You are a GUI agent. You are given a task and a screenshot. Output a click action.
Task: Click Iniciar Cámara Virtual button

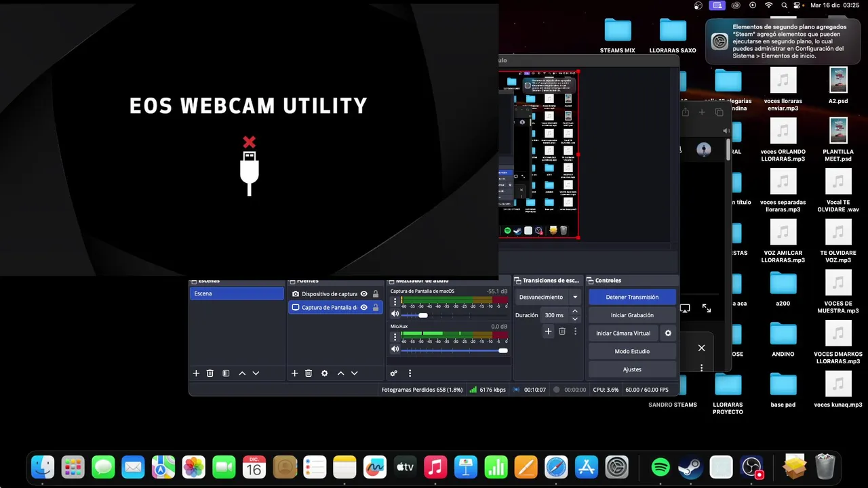click(x=623, y=333)
